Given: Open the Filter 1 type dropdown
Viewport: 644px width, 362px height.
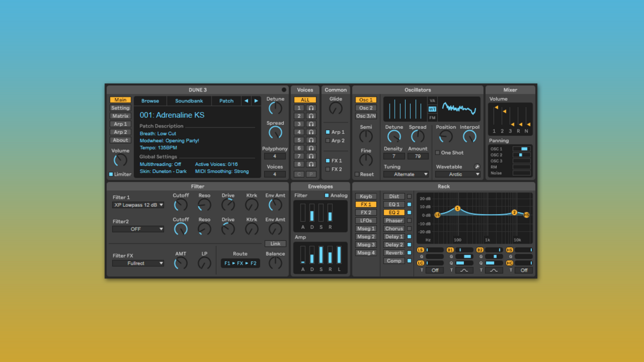Looking at the screenshot, I should coord(138,205).
